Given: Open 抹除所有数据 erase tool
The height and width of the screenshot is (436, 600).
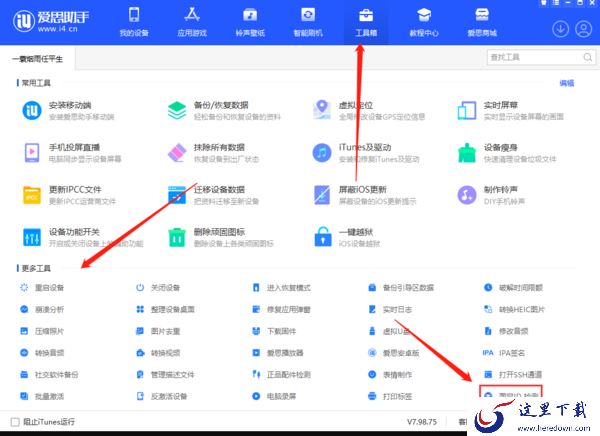Looking at the screenshot, I should click(x=213, y=153).
